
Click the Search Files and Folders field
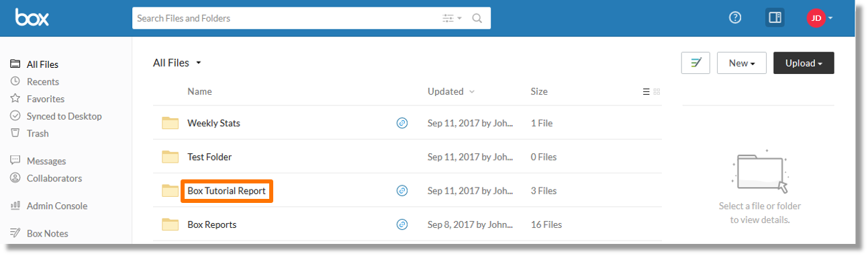(x=286, y=18)
